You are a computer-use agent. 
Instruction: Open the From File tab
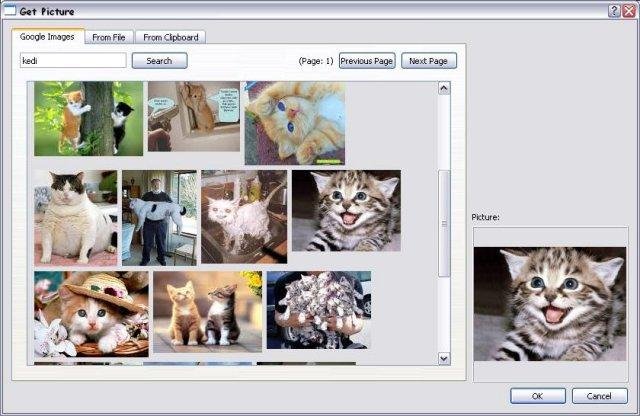109,37
